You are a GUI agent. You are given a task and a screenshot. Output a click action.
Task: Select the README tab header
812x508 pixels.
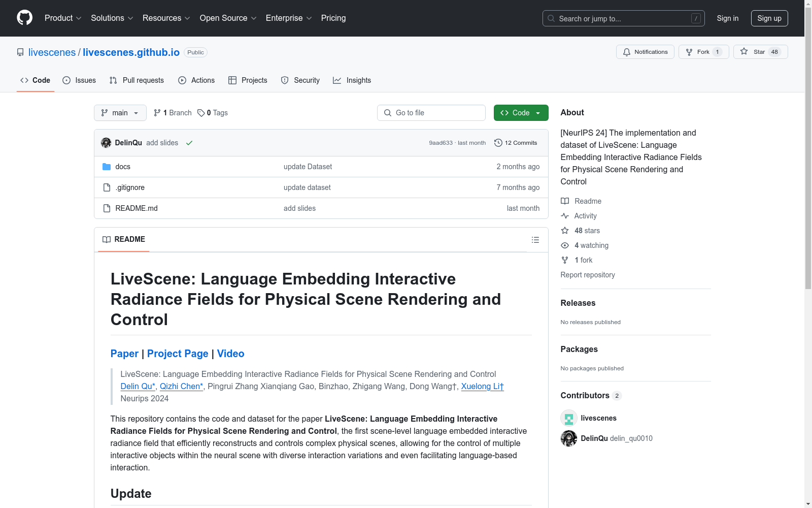tap(124, 239)
